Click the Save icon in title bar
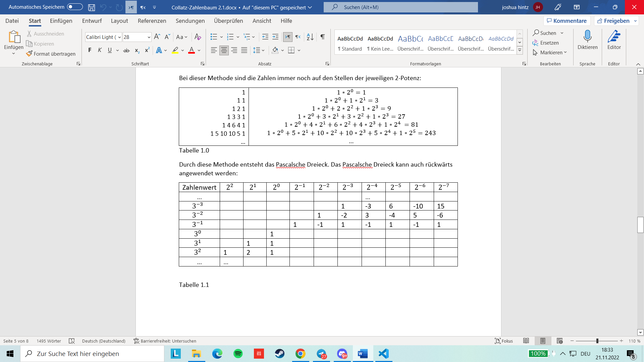Viewport: 644px width, 362px height. [92, 7]
